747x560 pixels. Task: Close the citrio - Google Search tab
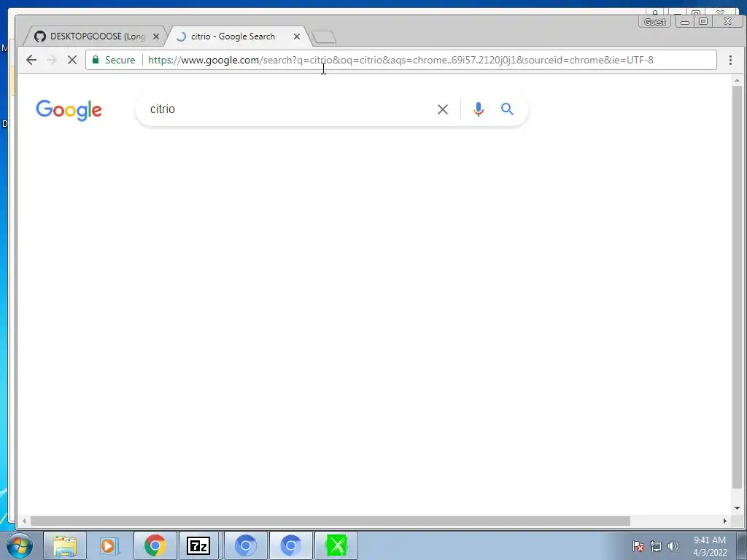pyautogui.click(x=297, y=36)
